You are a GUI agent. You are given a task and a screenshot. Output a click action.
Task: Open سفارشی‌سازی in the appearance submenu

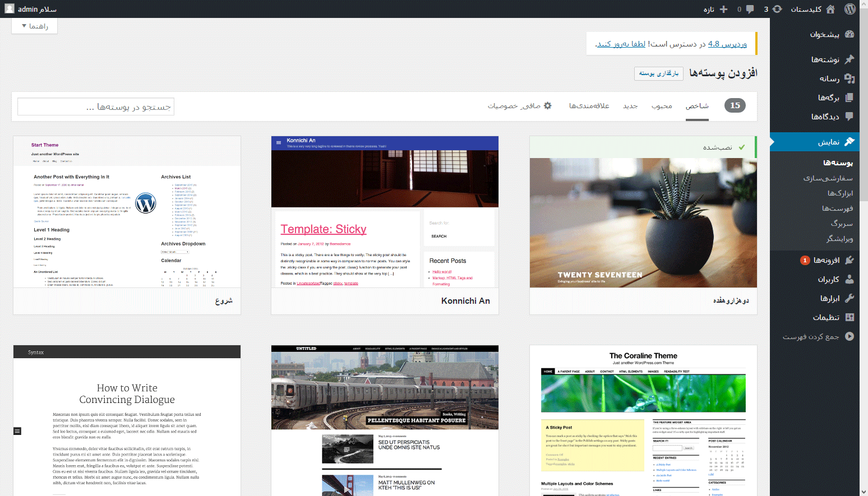coord(828,178)
